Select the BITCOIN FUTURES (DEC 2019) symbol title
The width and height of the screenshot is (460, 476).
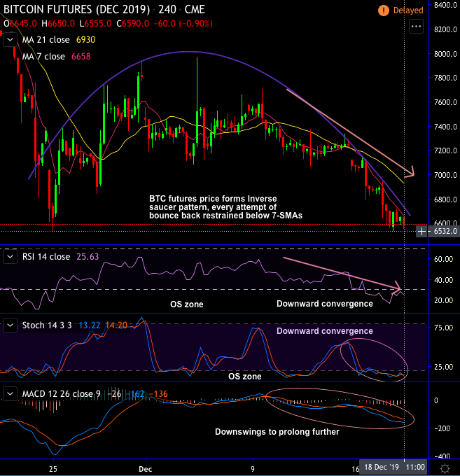(76, 10)
